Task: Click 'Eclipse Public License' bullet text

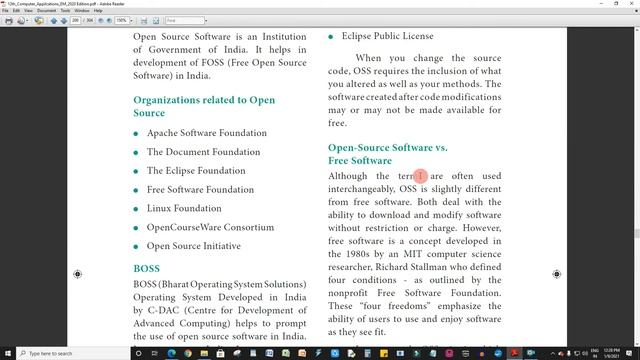Action: [x=388, y=36]
